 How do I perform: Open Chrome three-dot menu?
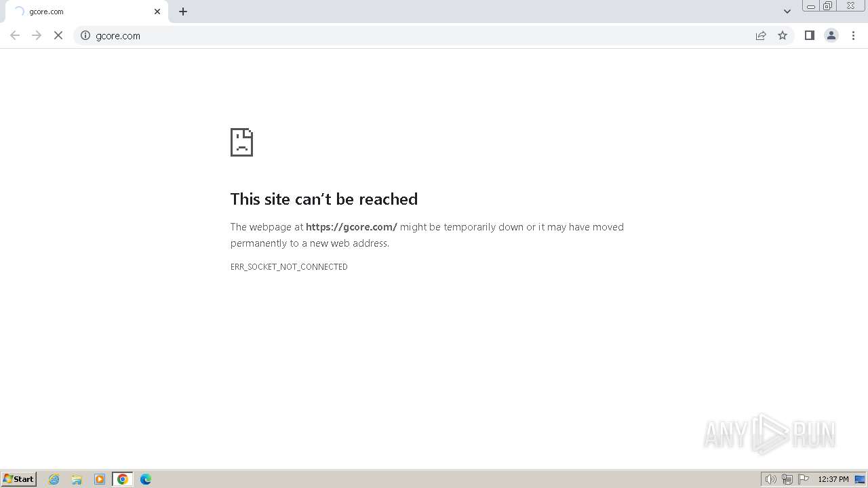click(x=853, y=35)
